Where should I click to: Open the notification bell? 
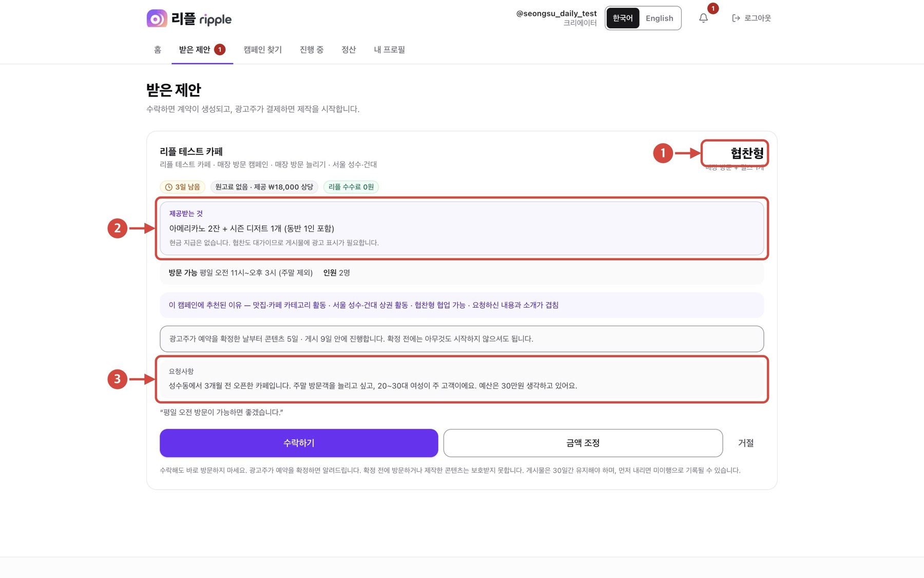coord(703,18)
